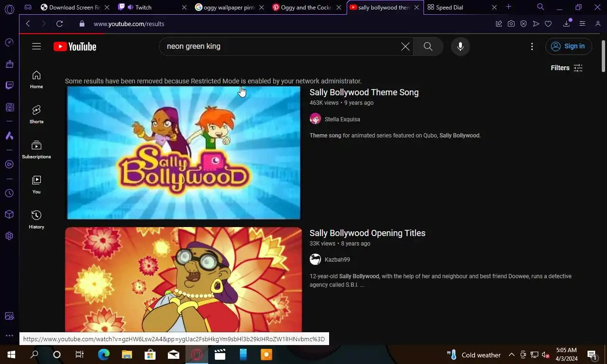This screenshot has height=364, width=607.
Task: Close the Twitch tab
Action: coord(184,7)
